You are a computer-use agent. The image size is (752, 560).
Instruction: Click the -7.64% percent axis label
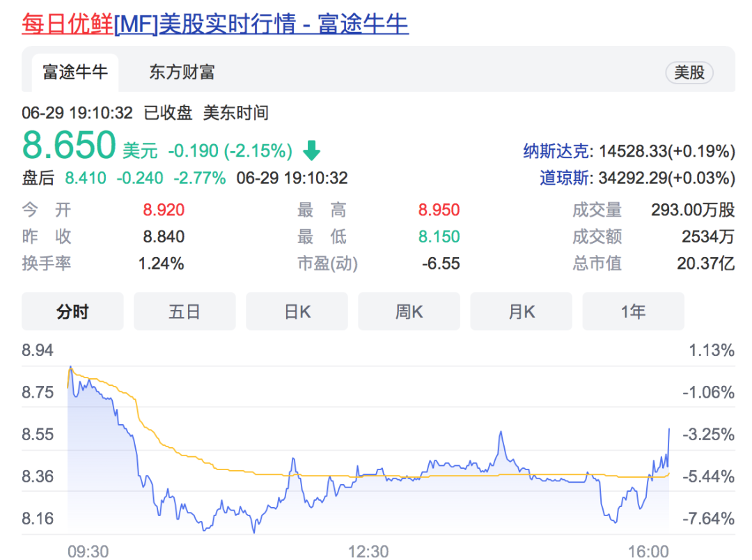(708, 518)
